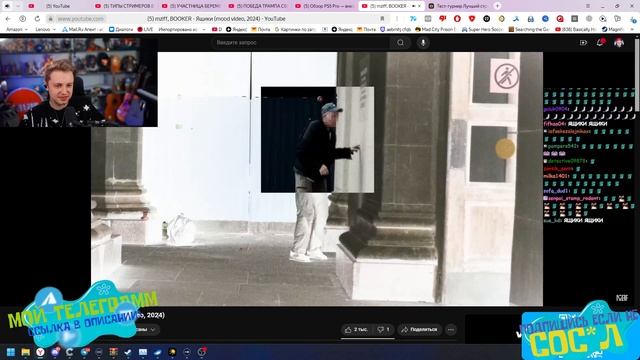The width and height of the screenshot is (640, 360).
Task: Switch to the 'Обзор PS5 Pro' tab
Action: click(x=325, y=6)
